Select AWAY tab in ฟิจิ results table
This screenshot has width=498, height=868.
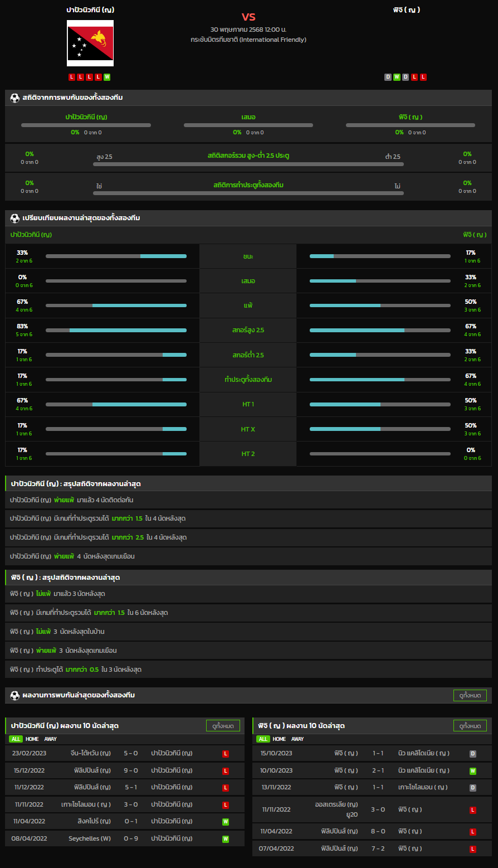coord(297,739)
